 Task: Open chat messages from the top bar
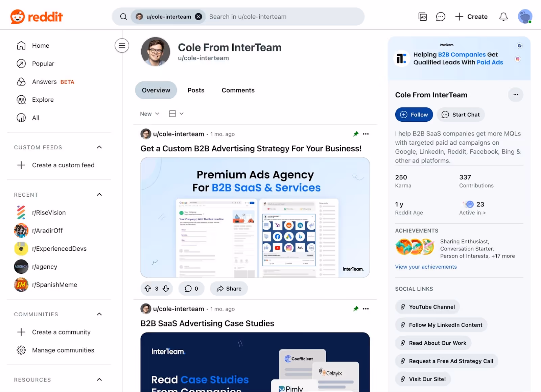tap(440, 16)
